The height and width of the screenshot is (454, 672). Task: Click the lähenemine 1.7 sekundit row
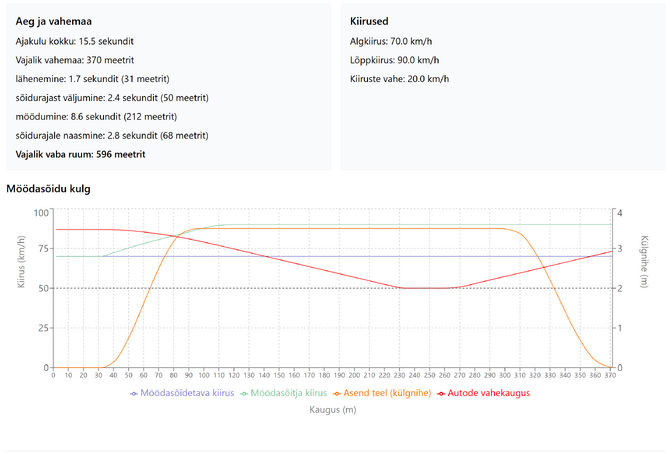click(x=92, y=79)
